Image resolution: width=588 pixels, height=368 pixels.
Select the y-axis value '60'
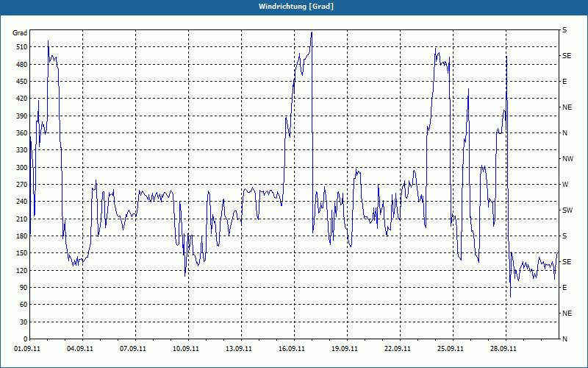24,305
